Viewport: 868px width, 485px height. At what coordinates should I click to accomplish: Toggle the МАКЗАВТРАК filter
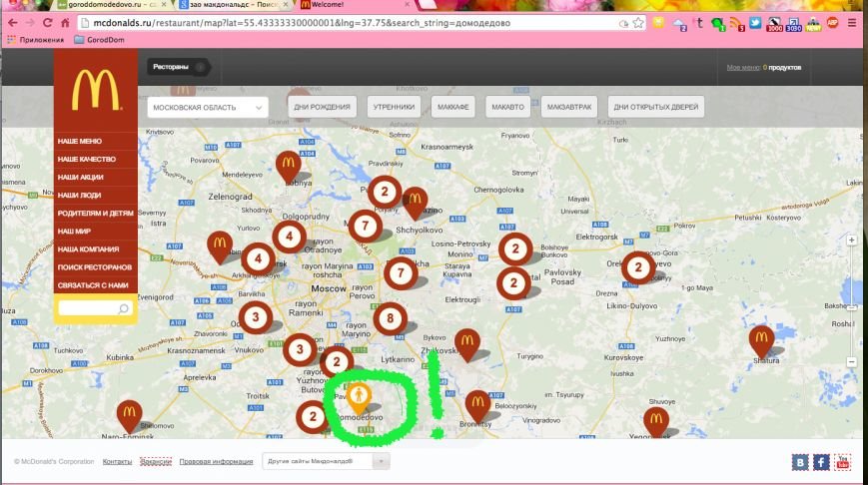[569, 107]
